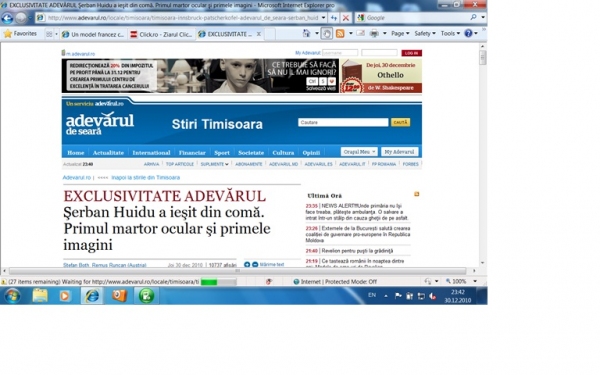Switch to the Click.ro browser tab

(x=161, y=34)
